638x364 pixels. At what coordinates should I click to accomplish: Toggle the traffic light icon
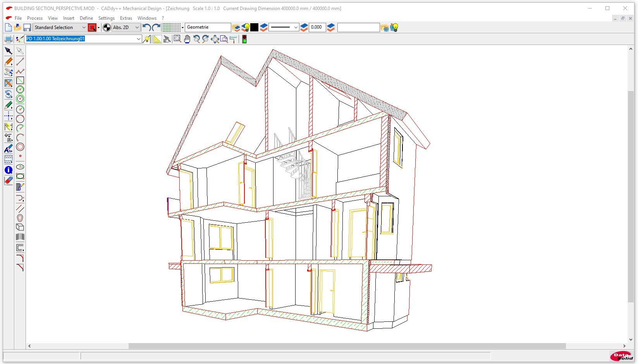tap(244, 39)
